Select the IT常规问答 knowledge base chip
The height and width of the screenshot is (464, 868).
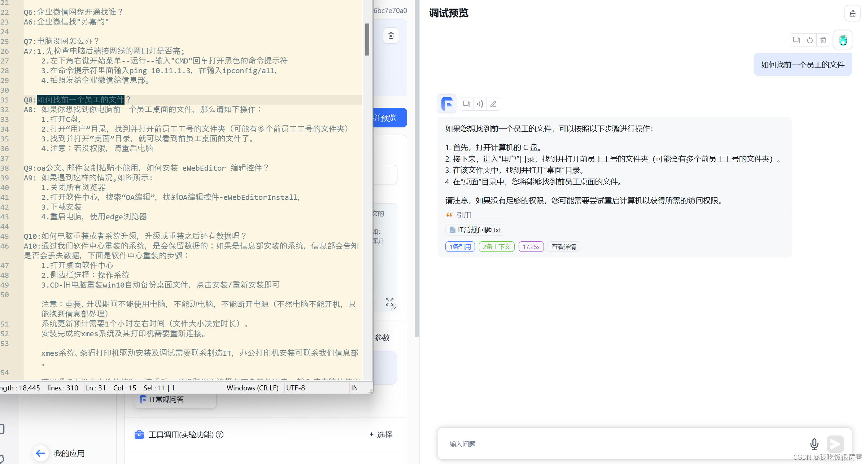(175, 399)
